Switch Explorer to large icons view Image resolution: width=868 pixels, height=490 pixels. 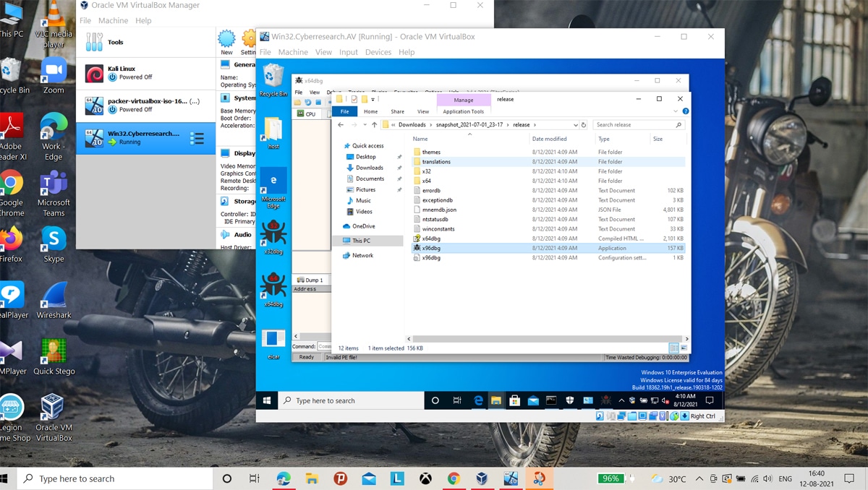point(684,348)
